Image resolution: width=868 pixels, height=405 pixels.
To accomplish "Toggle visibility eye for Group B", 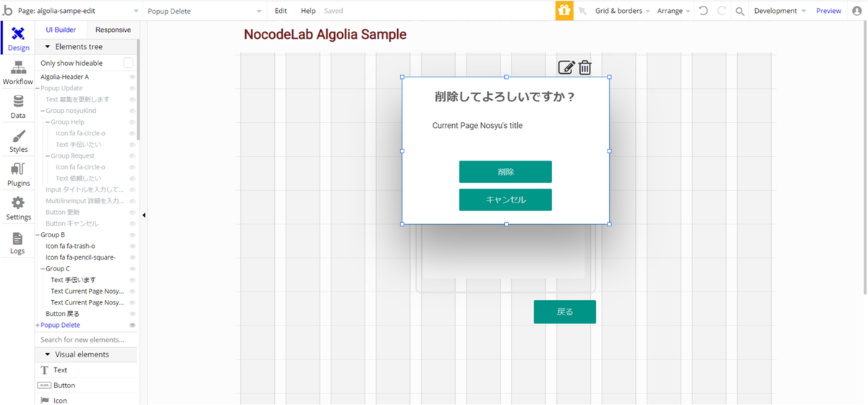I will (132, 235).
